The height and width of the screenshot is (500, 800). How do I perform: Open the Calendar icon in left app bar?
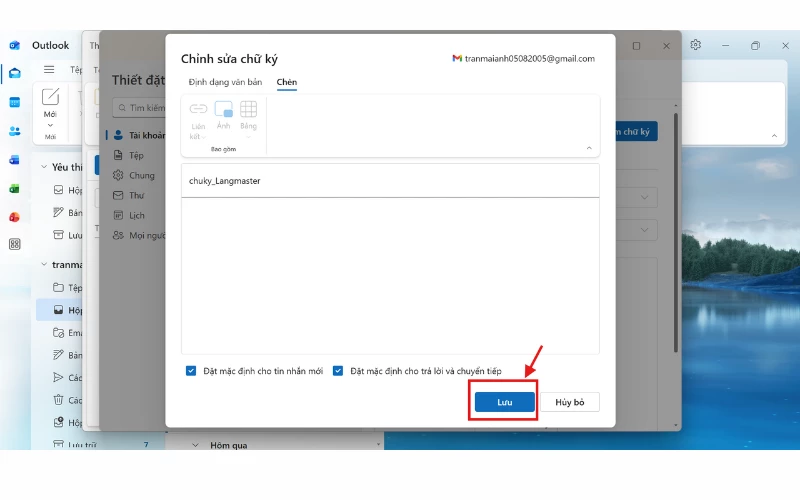[x=15, y=102]
